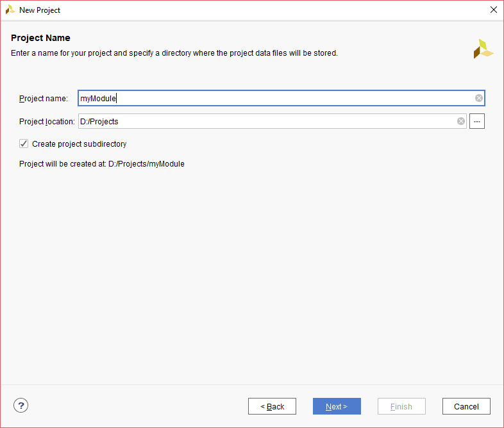Open the help question mark icon
The image size is (504, 428).
pos(21,406)
